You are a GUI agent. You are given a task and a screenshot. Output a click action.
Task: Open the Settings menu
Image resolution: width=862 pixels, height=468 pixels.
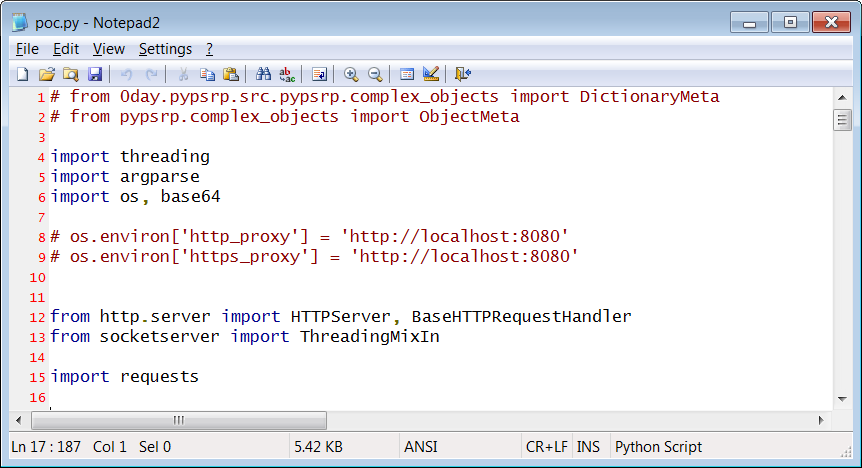(x=165, y=49)
